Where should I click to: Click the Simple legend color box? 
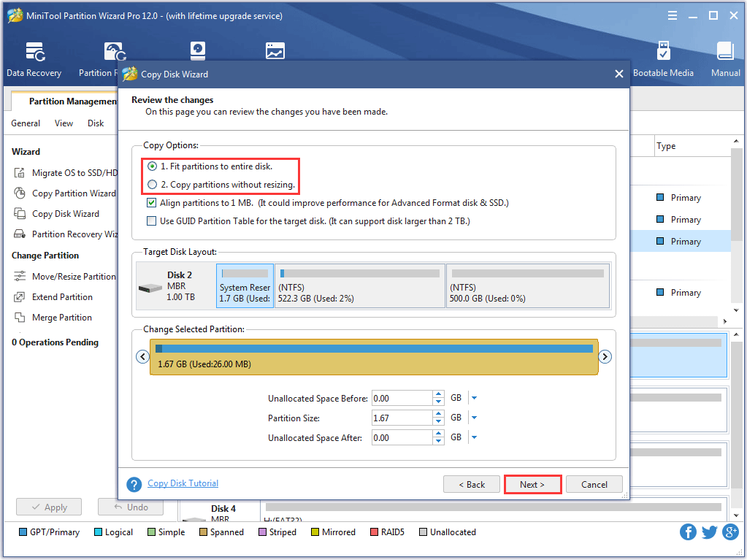pos(151,532)
